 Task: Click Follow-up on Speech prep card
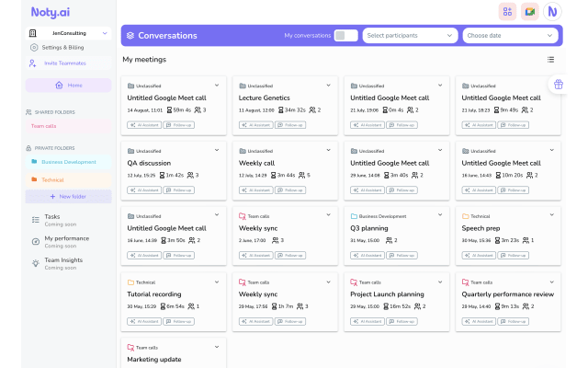514,256
